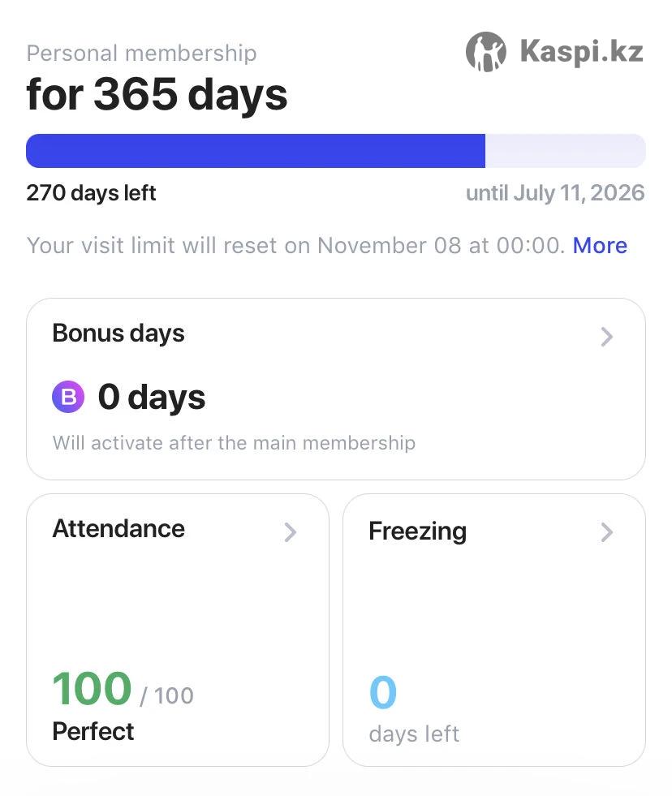672x796 pixels.
Task: Tap the Freezing card title
Action: pos(417,531)
